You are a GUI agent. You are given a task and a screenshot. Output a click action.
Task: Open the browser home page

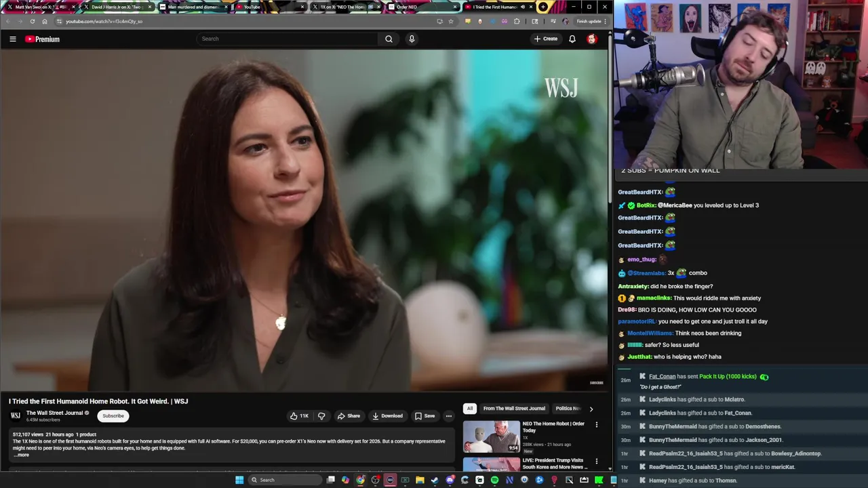[x=45, y=21]
